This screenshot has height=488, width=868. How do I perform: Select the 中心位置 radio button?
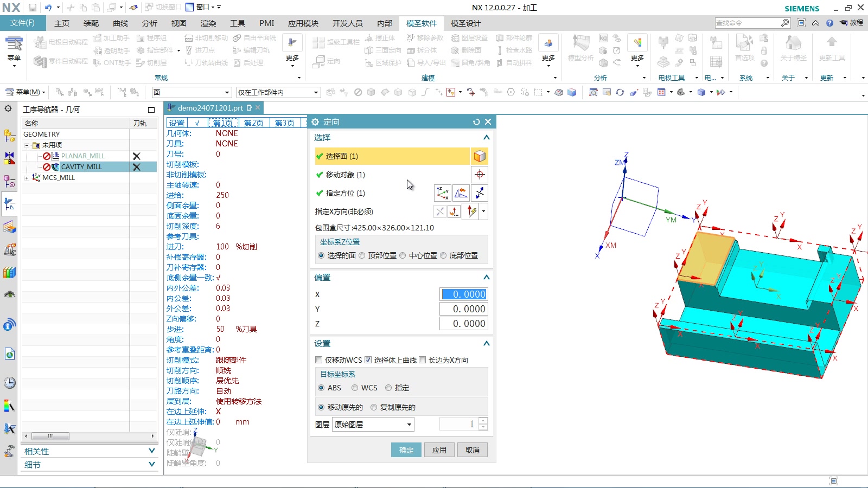[403, 255]
